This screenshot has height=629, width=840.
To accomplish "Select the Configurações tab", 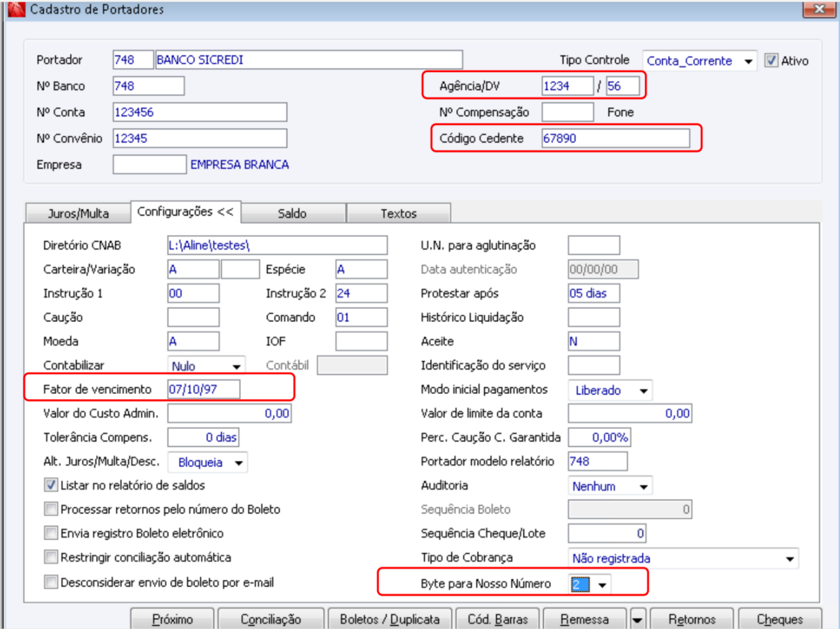I will click(x=185, y=211).
